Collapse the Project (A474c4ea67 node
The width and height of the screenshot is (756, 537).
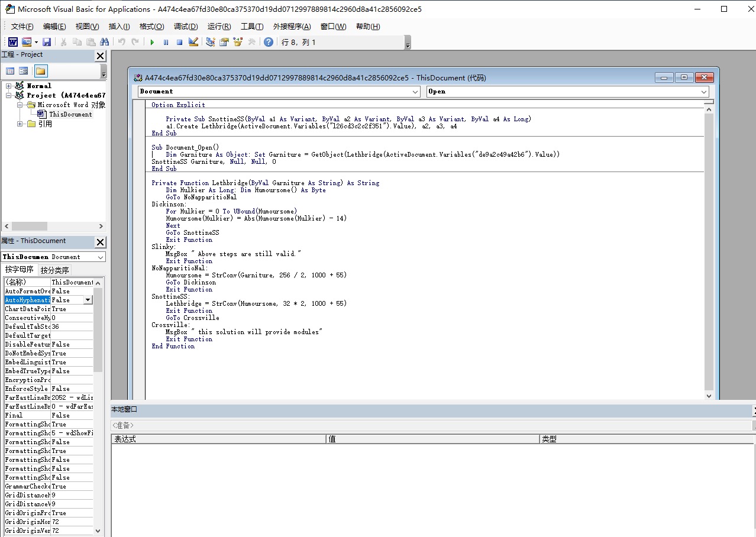point(9,95)
